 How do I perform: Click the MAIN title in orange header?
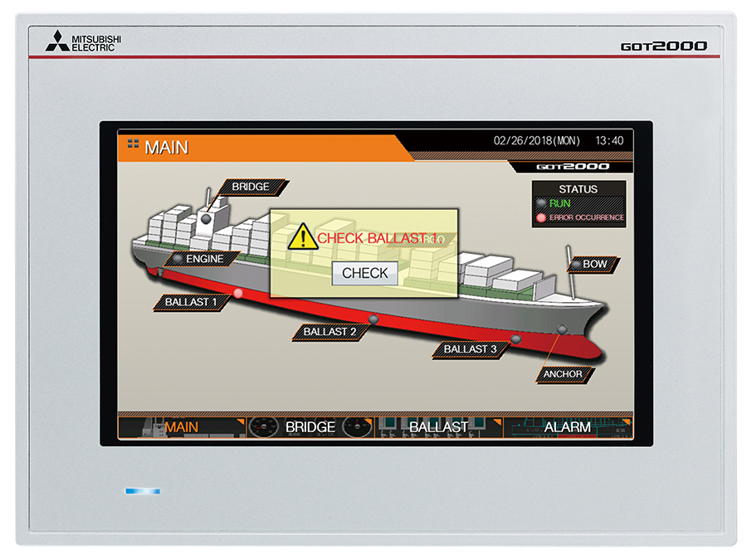(x=166, y=148)
